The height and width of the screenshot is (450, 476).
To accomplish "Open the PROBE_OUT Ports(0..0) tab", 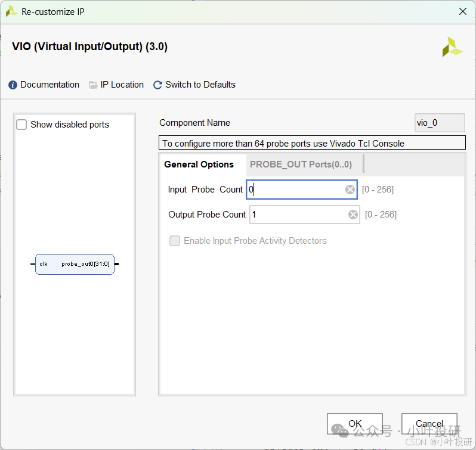I will coord(301,165).
